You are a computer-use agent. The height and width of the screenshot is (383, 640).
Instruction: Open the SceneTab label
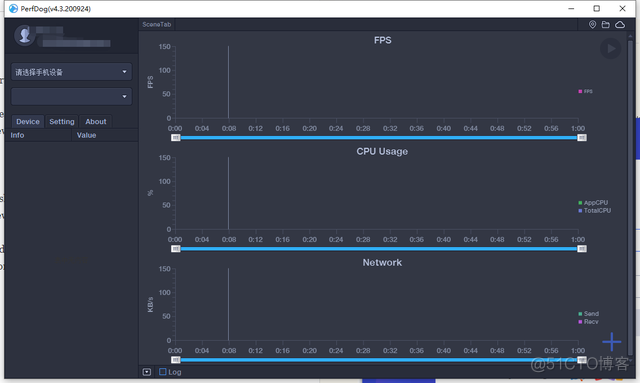pos(157,24)
